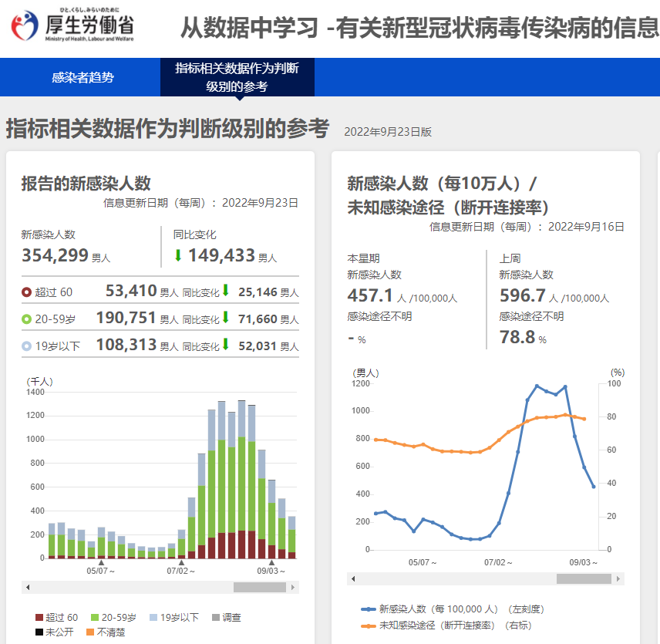Toggle the 超过 60 red legend swatch
The height and width of the screenshot is (644, 660).
39,618
